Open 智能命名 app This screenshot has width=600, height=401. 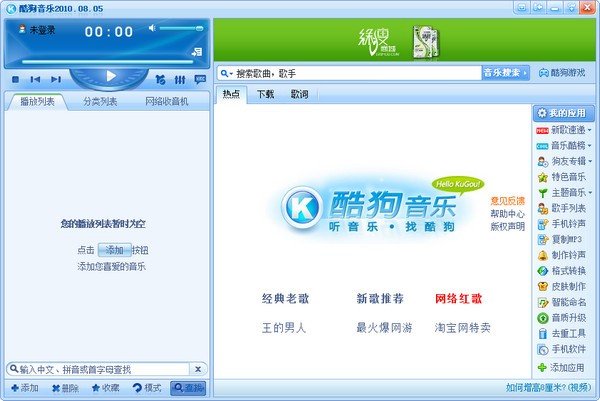(x=562, y=302)
